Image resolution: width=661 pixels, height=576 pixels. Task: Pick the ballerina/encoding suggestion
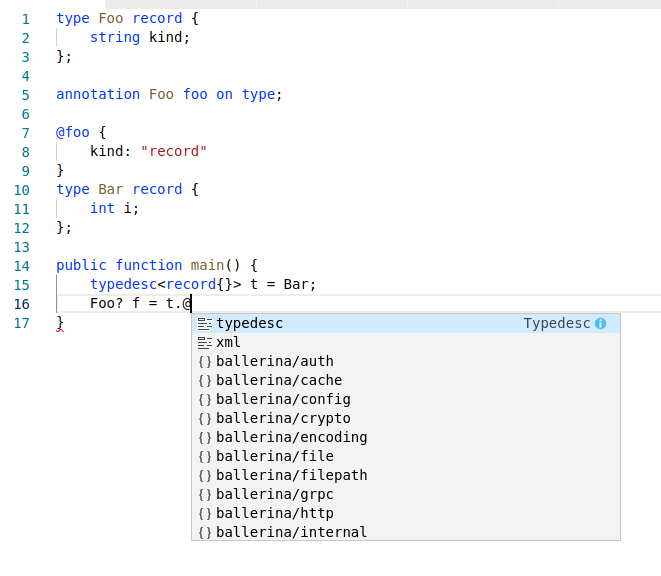[x=406, y=437]
